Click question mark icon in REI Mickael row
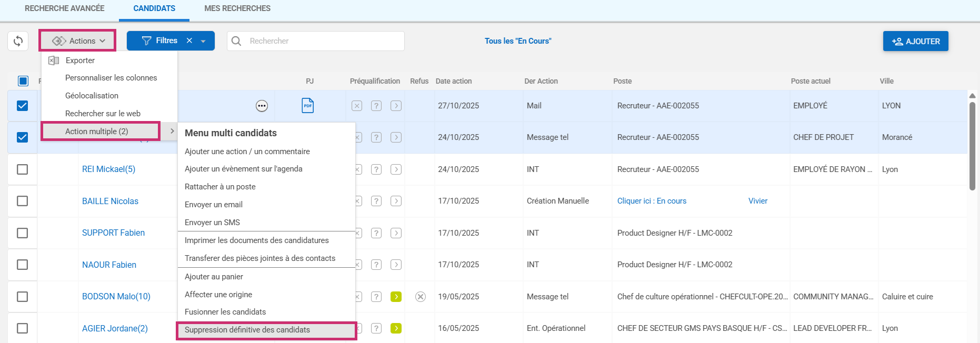This screenshot has width=980, height=343. click(376, 169)
